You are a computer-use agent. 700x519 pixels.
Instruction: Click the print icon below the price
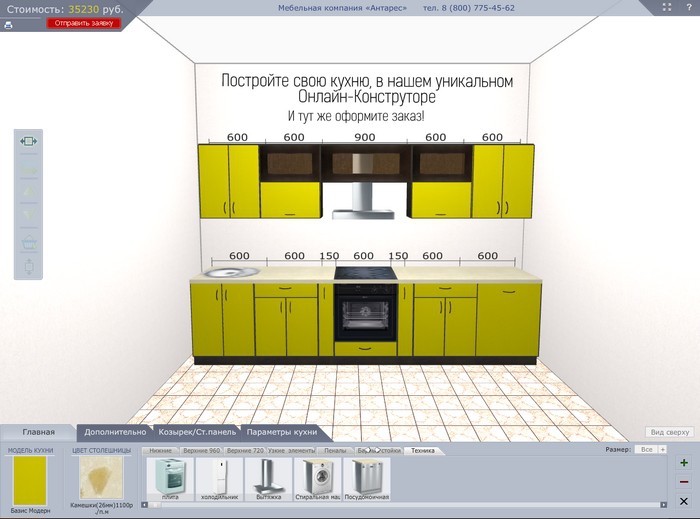tap(8, 24)
